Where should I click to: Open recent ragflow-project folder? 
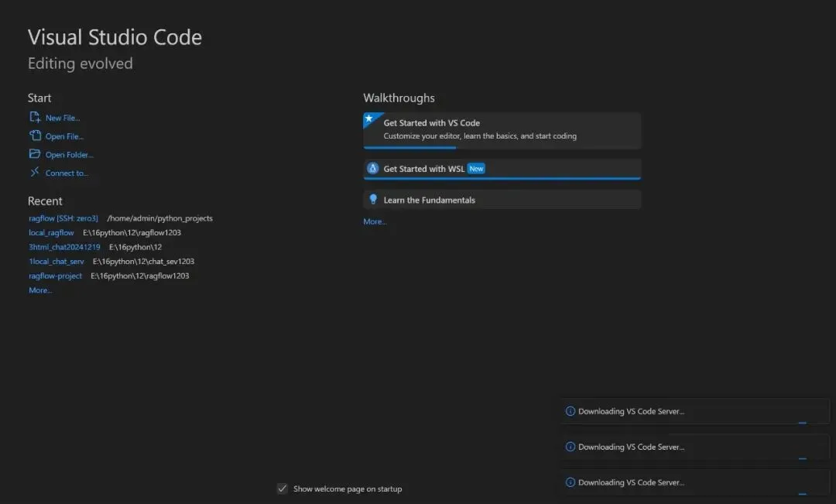coord(56,276)
